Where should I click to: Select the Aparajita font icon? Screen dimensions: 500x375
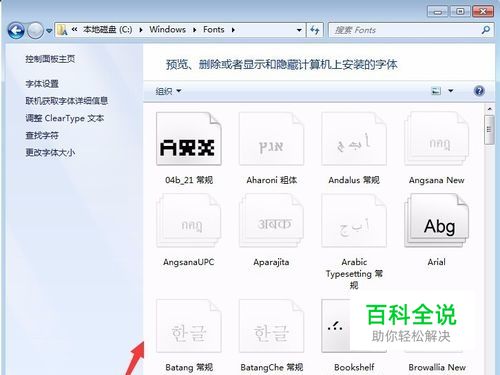pyautogui.click(x=271, y=221)
